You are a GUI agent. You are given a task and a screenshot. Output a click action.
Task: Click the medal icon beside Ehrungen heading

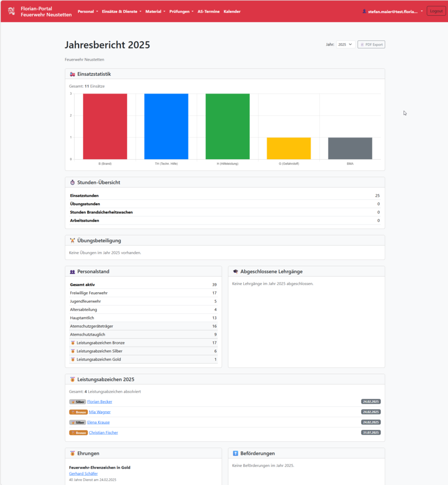pyautogui.click(x=73, y=454)
